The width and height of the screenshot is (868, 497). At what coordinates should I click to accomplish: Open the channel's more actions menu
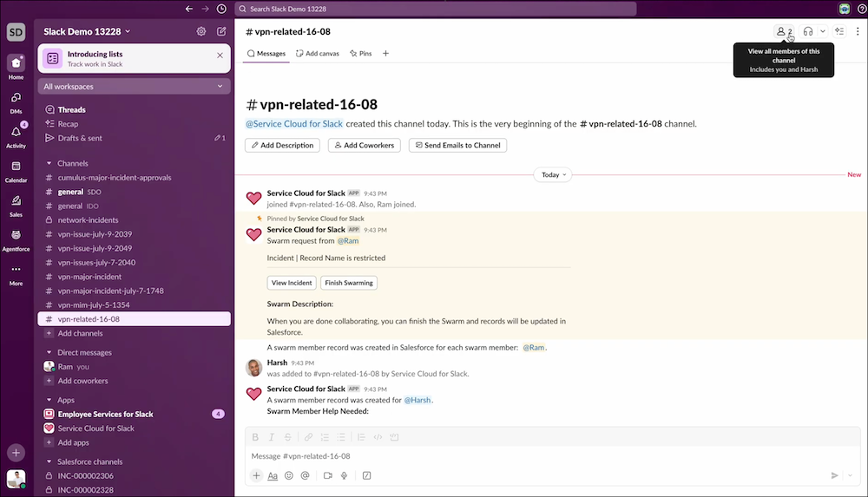coord(858,31)
